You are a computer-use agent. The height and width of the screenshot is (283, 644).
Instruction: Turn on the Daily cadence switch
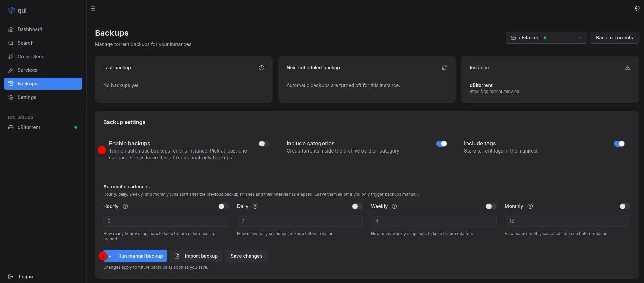[x=357, y=206]
